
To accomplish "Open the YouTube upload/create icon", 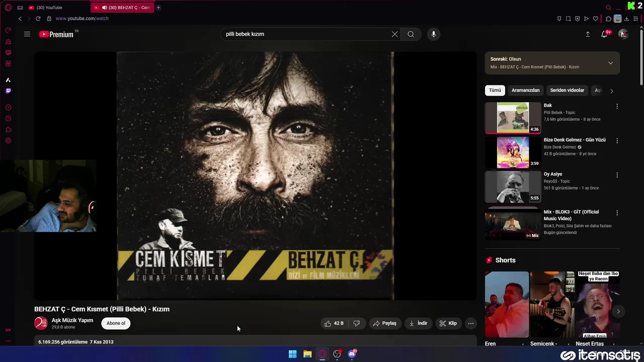I will [588, 34].
